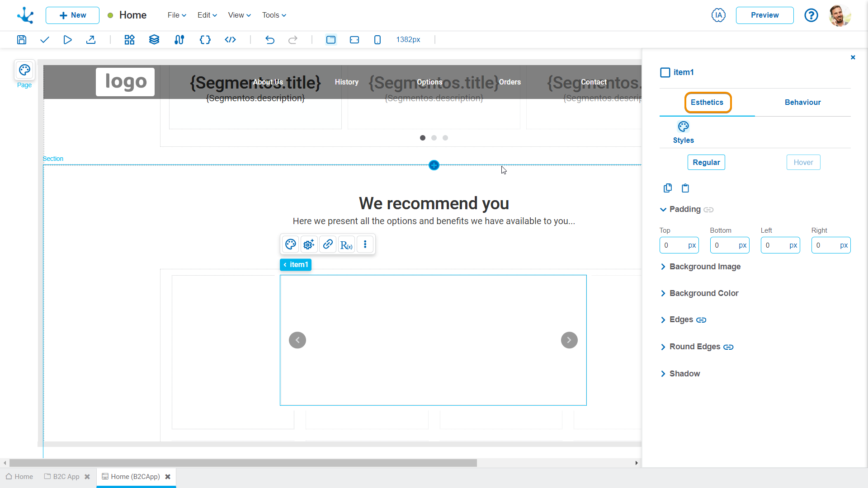The height and width of the screenshot is (488, 868).
Task: Click the redo arrow icon
Action: (x=292, y=39)
